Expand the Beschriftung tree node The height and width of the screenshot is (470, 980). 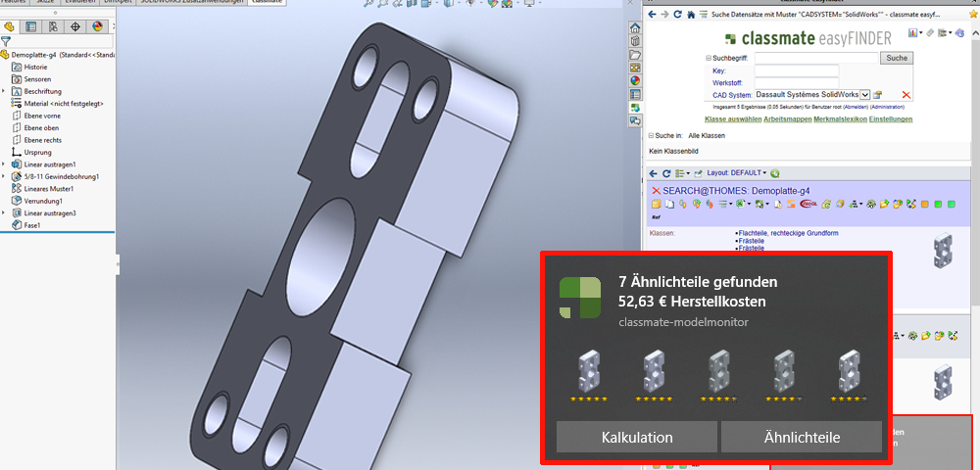[4, 91]
